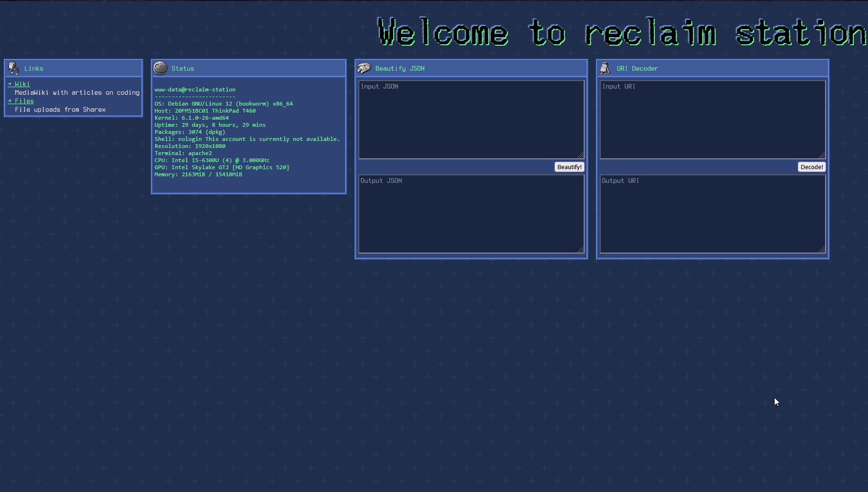868x492 pixels.
Task: Click the "www-data@reclaim-station" line
Action: click(x=195, y=90)
